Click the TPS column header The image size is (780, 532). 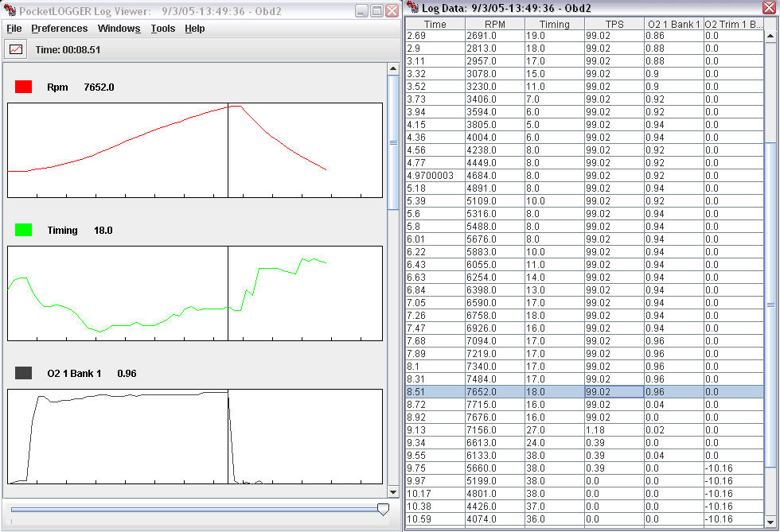pyautogui.click(x=614, y=24)
